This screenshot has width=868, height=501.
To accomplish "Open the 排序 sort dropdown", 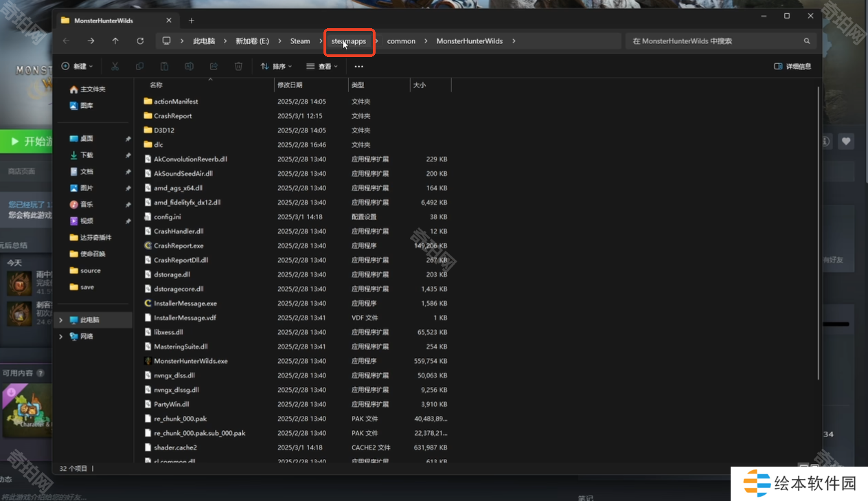I will 276,67.
